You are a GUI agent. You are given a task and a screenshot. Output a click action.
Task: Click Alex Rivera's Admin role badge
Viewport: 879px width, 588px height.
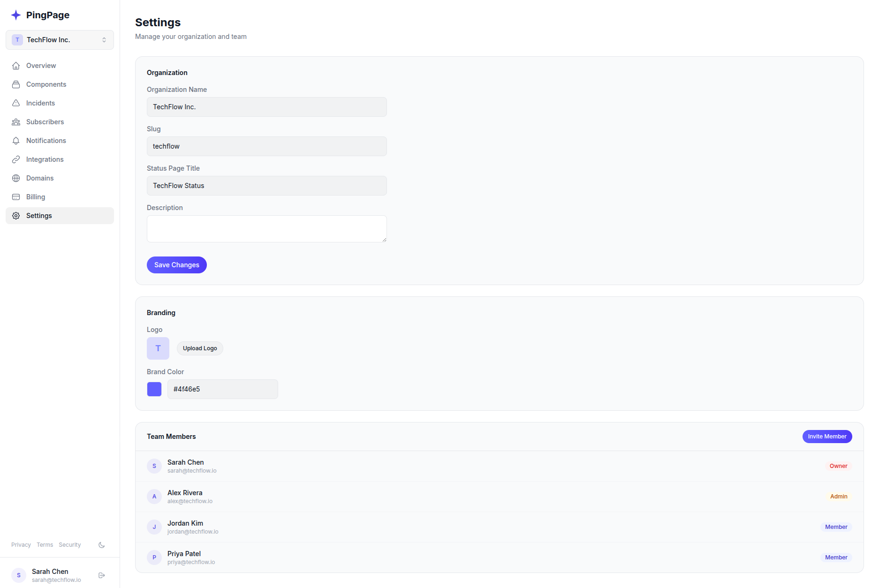coord(839,497)
